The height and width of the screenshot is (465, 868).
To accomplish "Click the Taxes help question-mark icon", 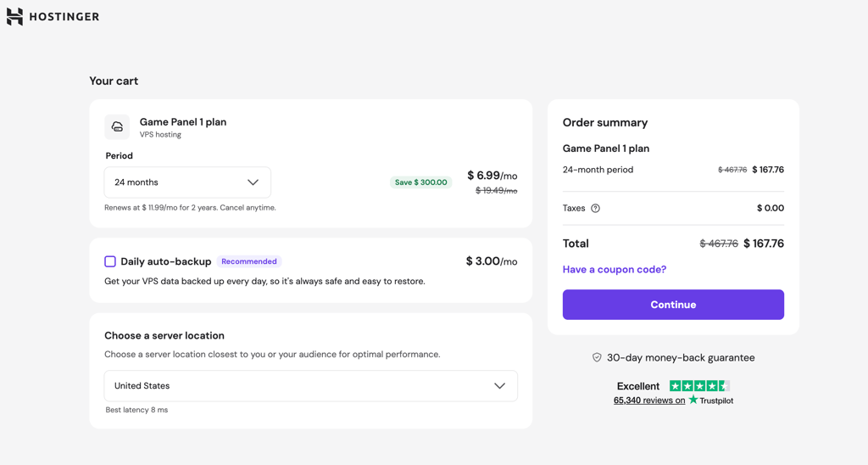I will tap(595, 209).
